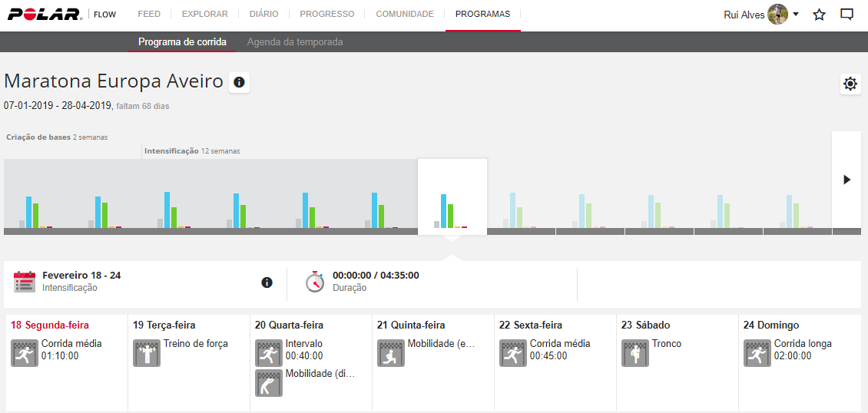Click the info icon in the Fevereiro 18 - 24 panel

[267, 282]
